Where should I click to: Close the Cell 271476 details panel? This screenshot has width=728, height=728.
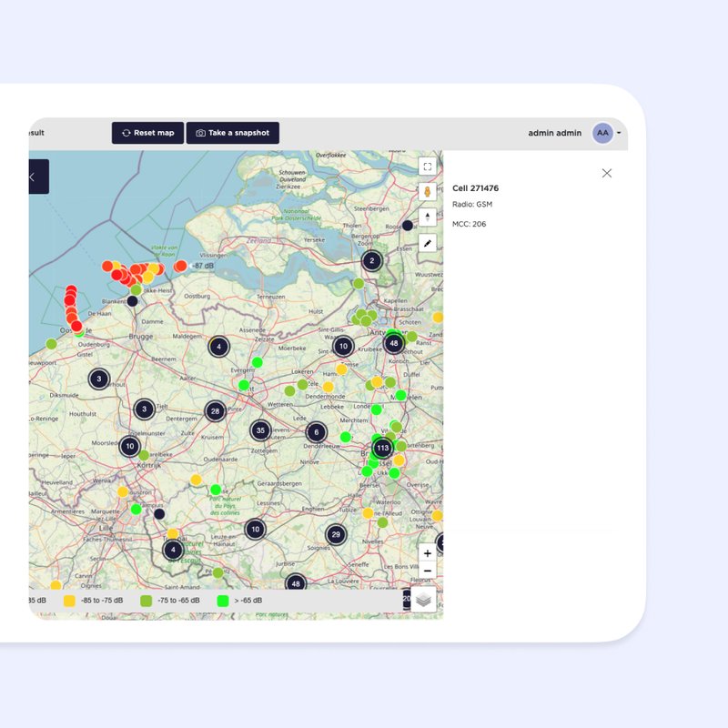(607, 173)
